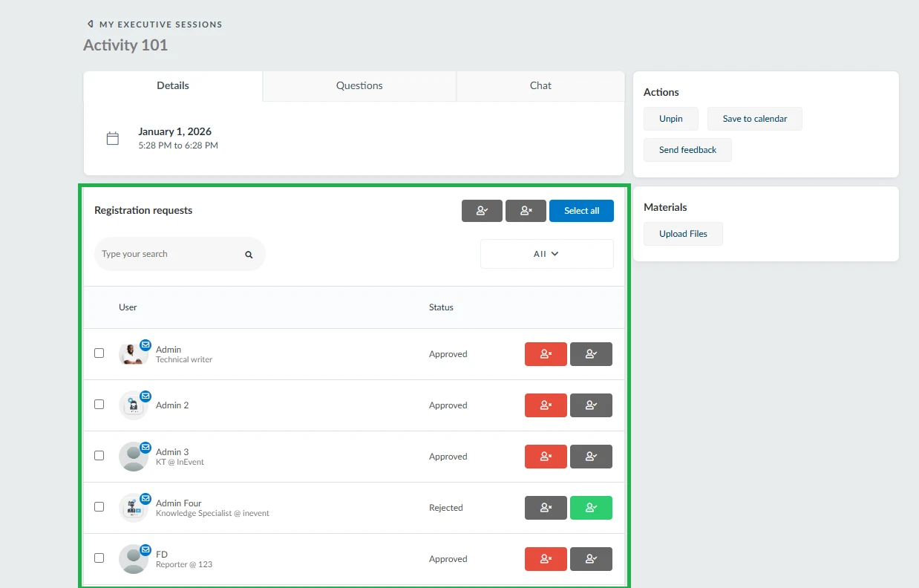Switch to the Questions tab

click(x=359, y=85)
